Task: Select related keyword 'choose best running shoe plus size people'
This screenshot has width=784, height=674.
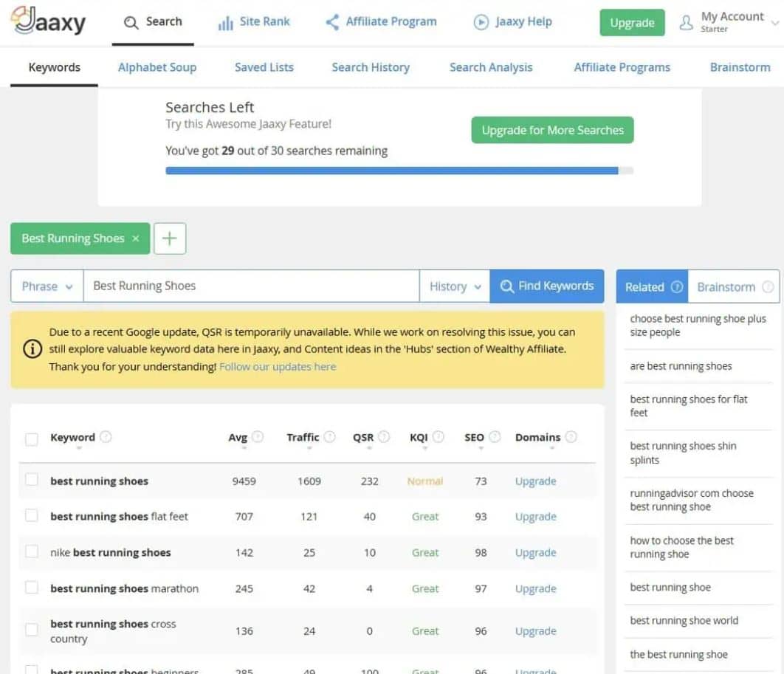Action: [x=698, y=326]
